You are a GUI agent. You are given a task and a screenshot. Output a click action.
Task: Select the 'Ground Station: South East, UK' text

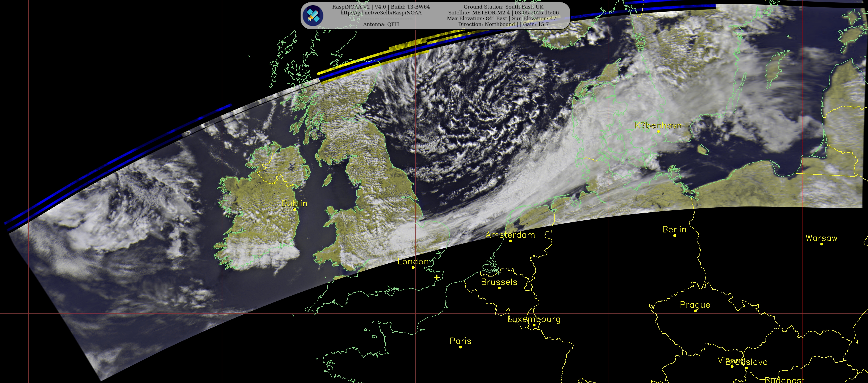503,7
